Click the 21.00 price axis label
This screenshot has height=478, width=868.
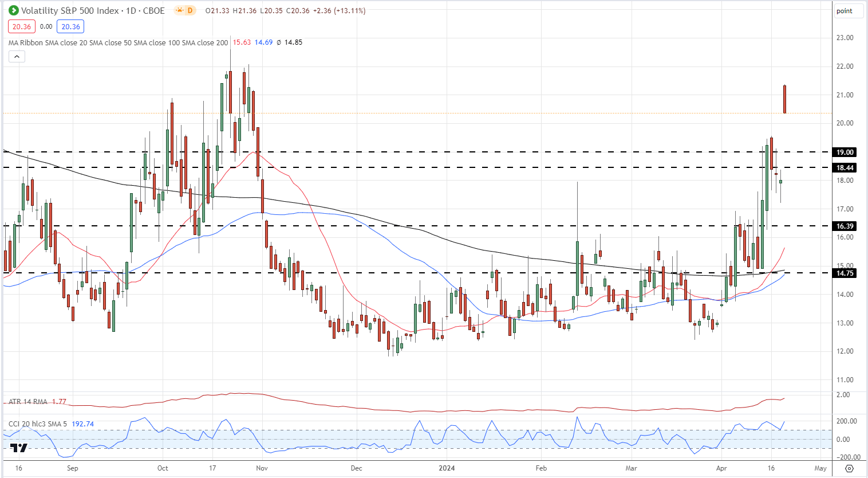pyautogui.click(x=845, y=95)
